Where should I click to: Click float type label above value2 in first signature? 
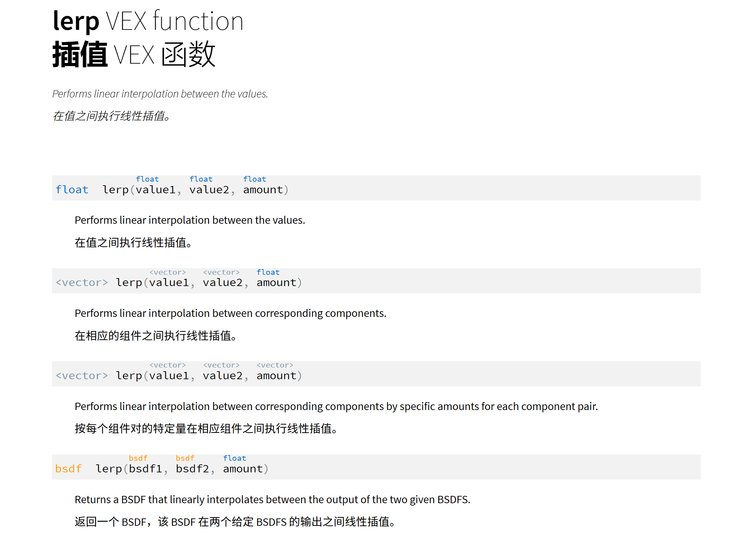[x=201, y=179]
